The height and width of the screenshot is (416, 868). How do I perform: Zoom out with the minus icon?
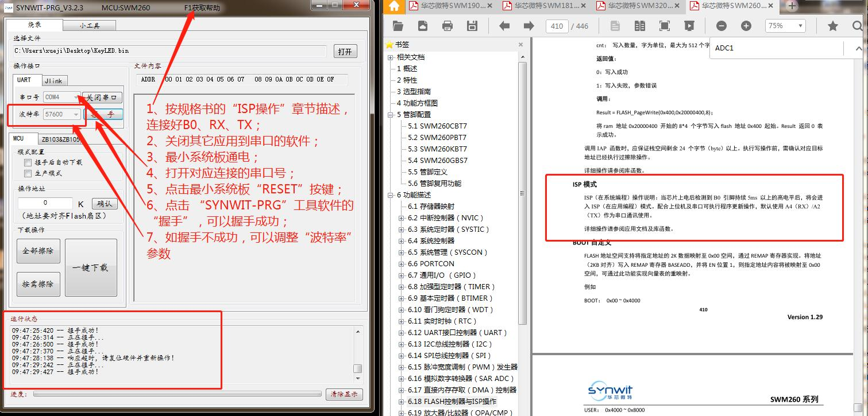[722, 26]
